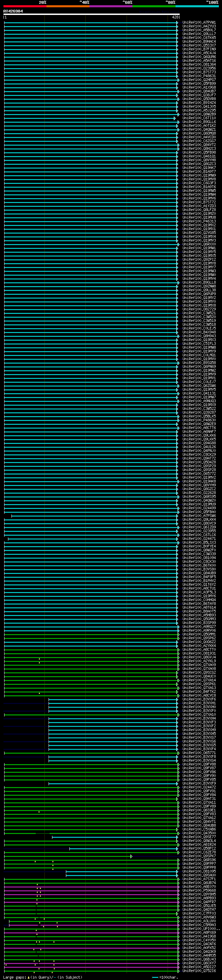The image size is (222, 980).
Task: Select hit UniRef100_C6TK45
Action: pyautogui.click(x=199, y=38)
